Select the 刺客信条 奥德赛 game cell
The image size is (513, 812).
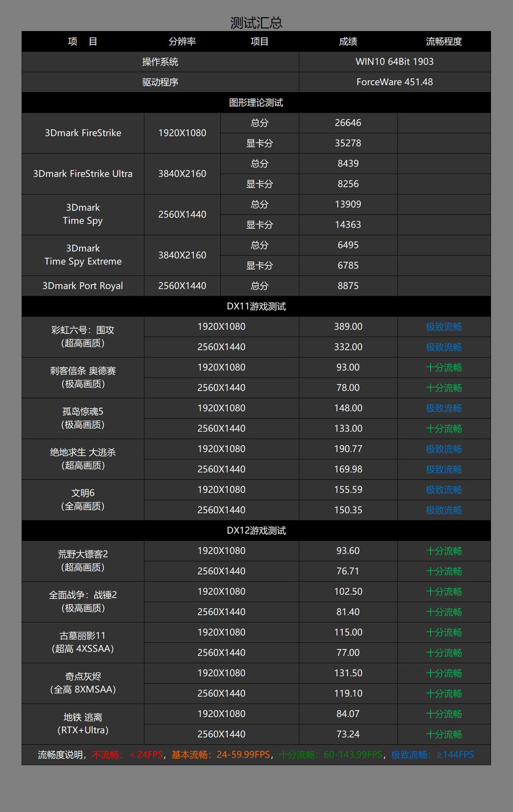click(x=83, y=378)
